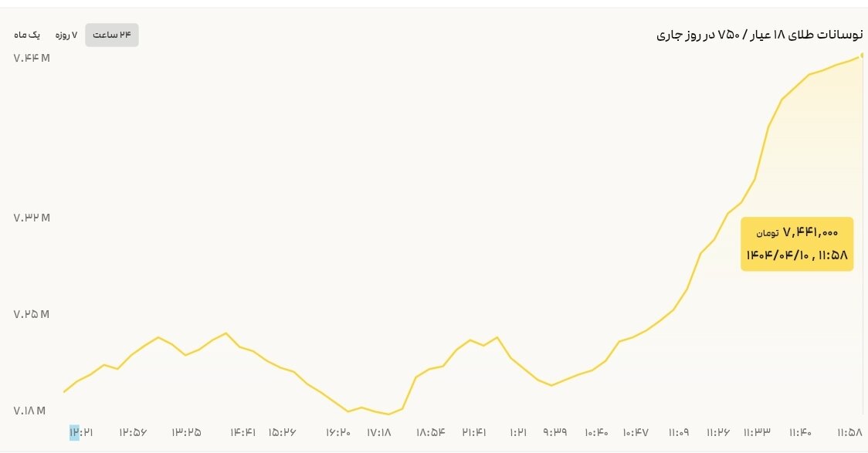
Task: Select the 13:25 time axis label
Action: point(186,433)
